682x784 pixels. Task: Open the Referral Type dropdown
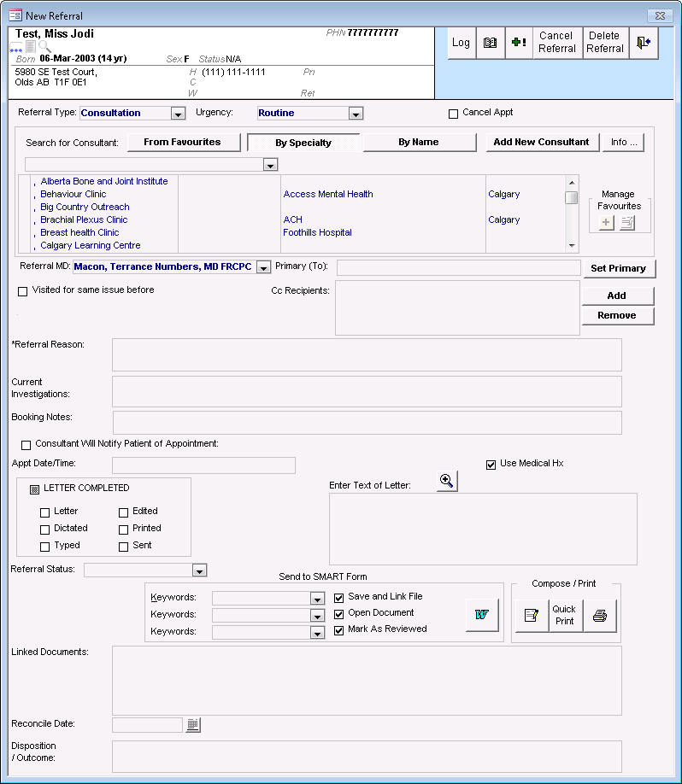coord(178,114)
